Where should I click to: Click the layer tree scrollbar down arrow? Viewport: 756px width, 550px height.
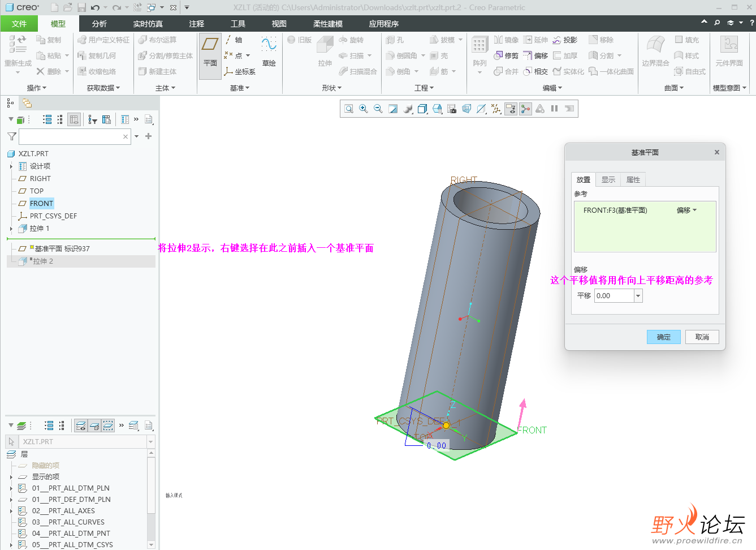[x=151, y=545]
